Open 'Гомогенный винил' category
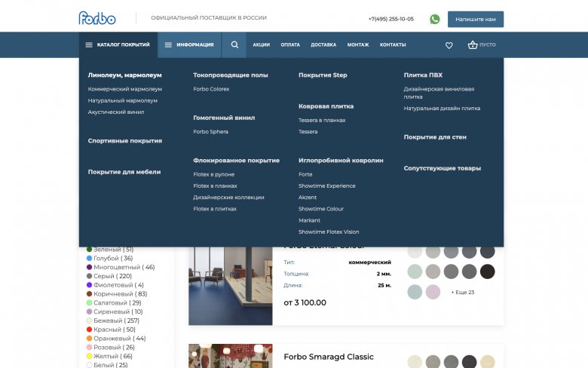Screen dimensions: 588x368 224,118
